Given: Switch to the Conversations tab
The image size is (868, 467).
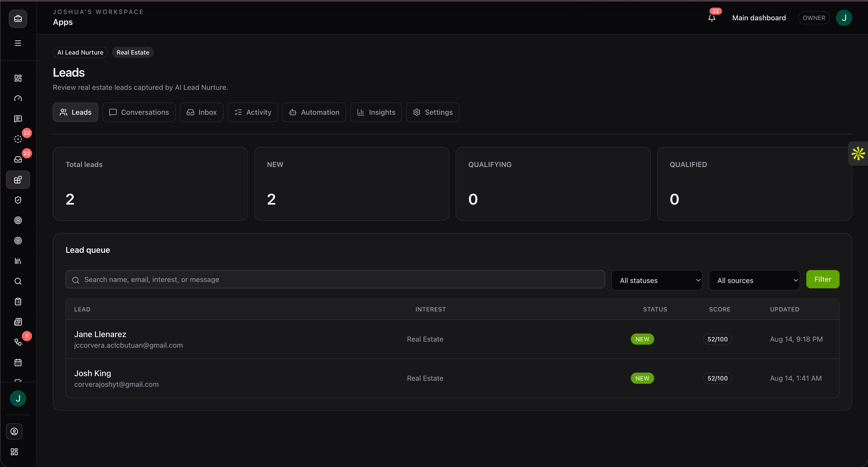Looking at the screenshot, I should coord(139,112).
